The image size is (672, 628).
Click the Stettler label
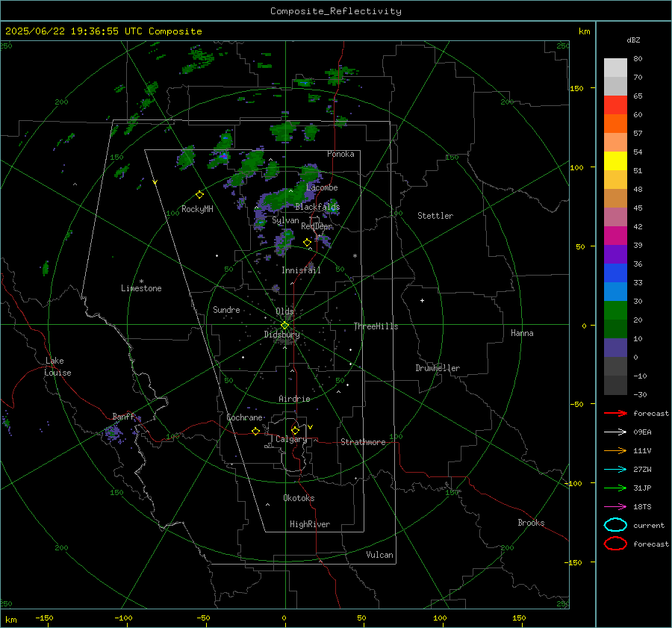pos(435,216)
